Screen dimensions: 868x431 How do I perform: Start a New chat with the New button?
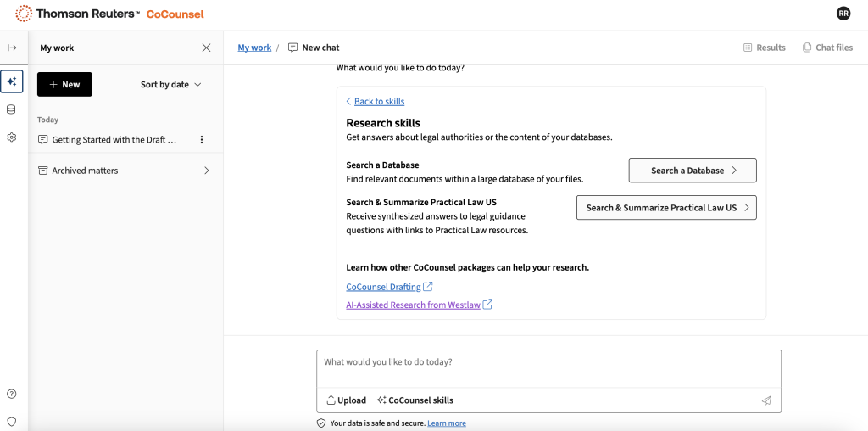(64, 85)
